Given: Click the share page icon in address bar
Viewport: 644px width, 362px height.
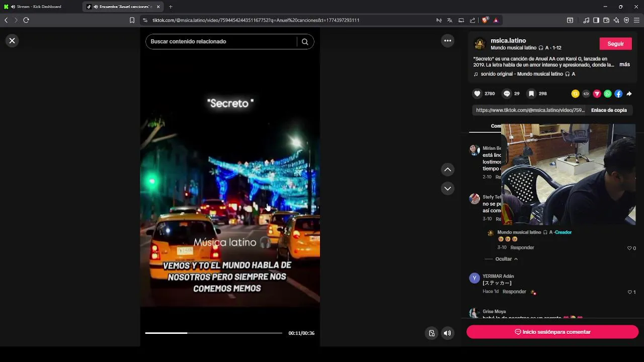Looking at the screenshot, I should tap(472, 20).
